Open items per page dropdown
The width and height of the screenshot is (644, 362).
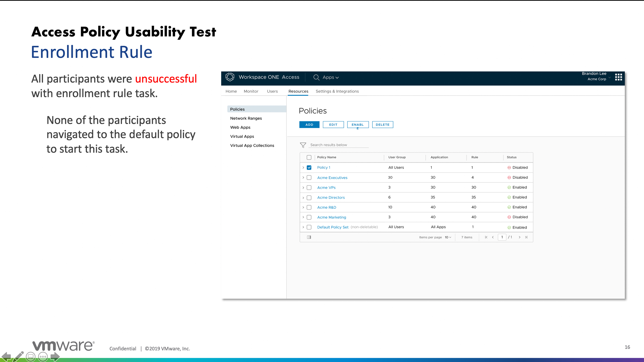point(448,237)
